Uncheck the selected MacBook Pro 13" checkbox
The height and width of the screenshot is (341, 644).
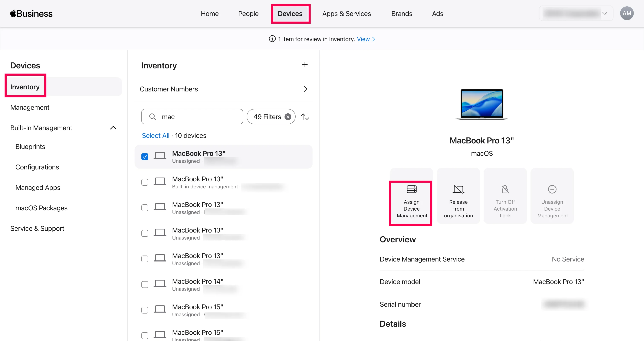145,157
